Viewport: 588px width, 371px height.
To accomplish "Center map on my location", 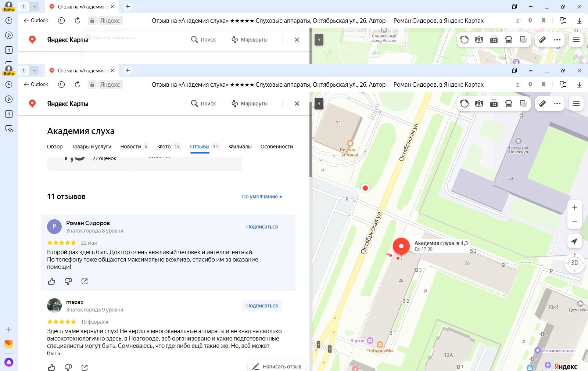I will point(574,241).
